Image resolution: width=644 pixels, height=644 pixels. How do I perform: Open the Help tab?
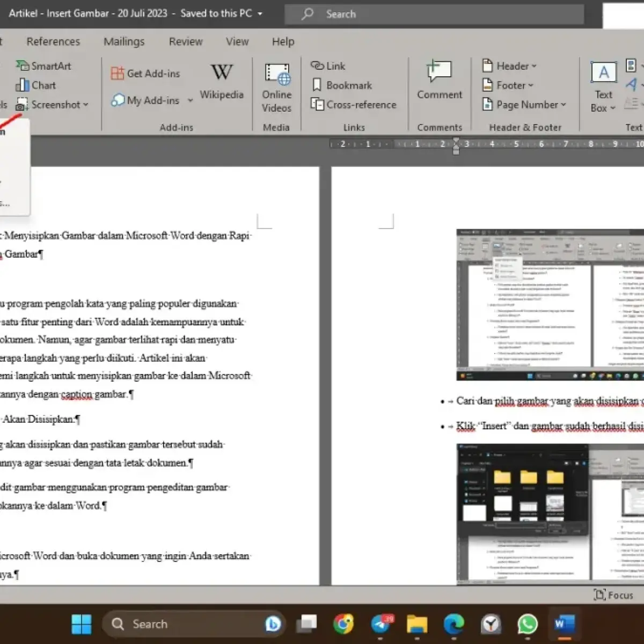click(283, 41)
